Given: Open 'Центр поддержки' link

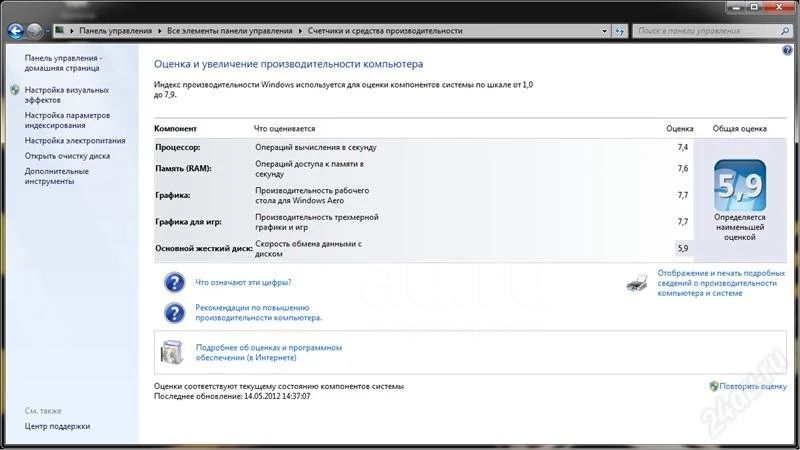Looking at the screenshot, I should [x=57, y=426].
